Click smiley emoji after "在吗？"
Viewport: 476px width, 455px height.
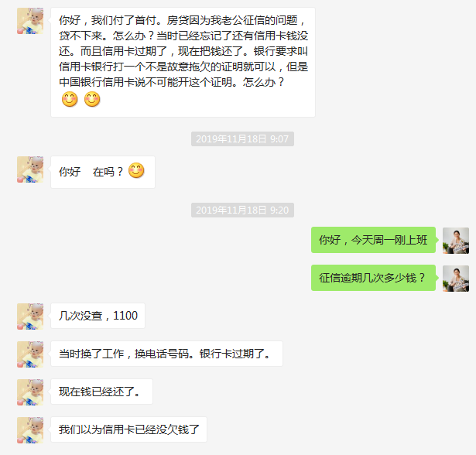point(136,170)
